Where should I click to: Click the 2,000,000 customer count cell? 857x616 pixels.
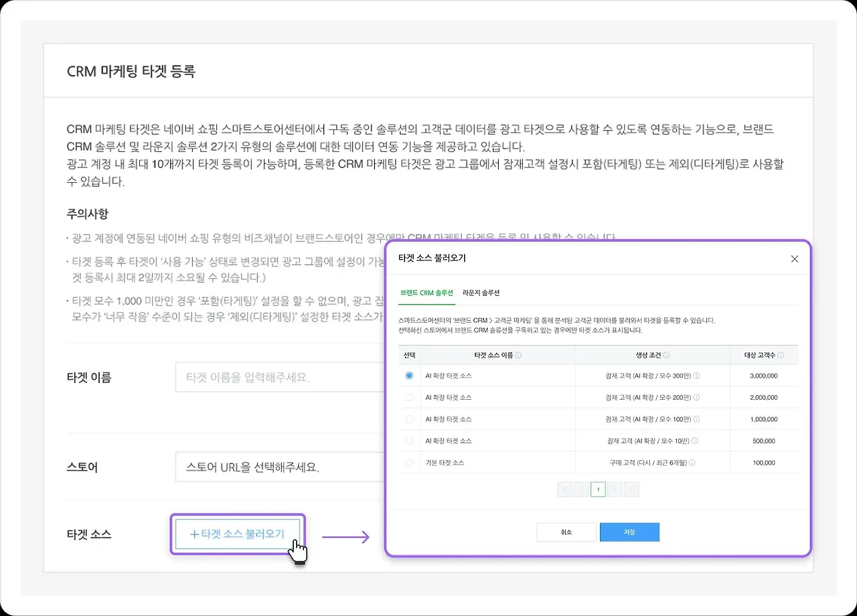[x=764, y=398]
